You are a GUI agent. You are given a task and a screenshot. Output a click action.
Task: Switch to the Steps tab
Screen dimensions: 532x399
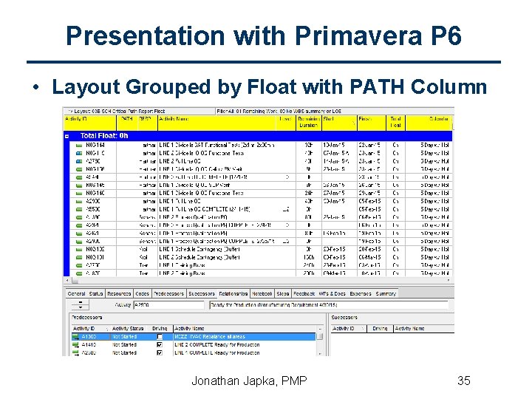282,294
